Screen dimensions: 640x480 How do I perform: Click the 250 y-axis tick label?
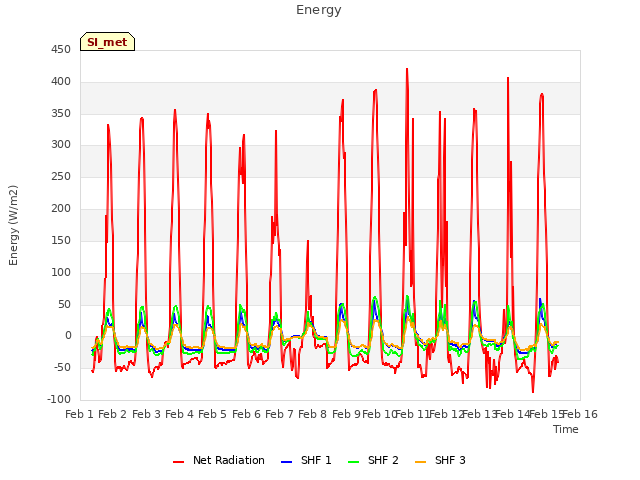61,177
